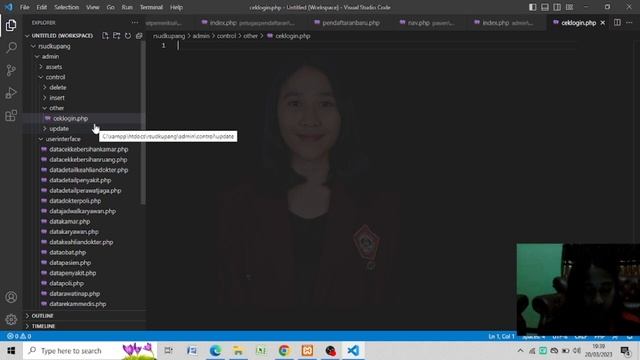This screenshot has height=360, width=640.
Task: Open Google Chrome from taskbar
Action: (x=284, y=351)
